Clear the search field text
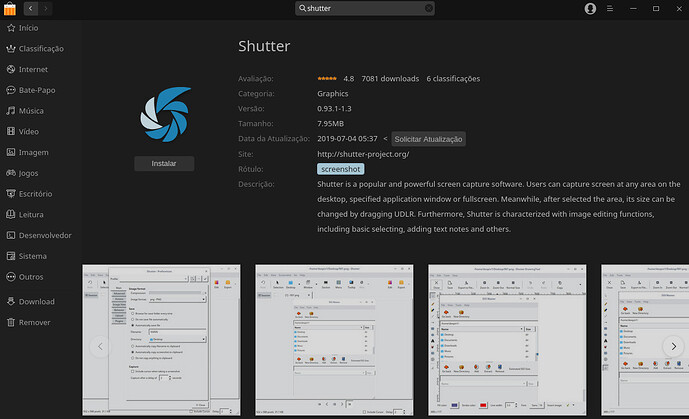Viewport: 689px width, 419px height. pos(428,8)
